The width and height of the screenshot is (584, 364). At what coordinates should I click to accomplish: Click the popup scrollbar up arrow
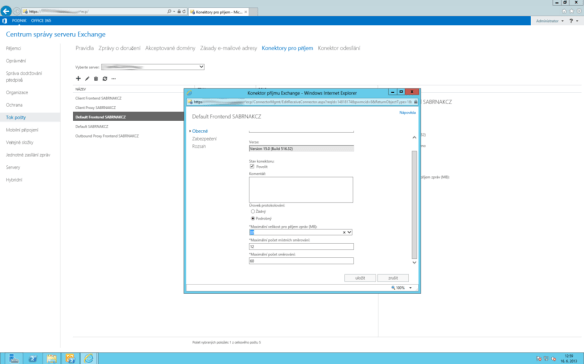[x=414, y=137]
